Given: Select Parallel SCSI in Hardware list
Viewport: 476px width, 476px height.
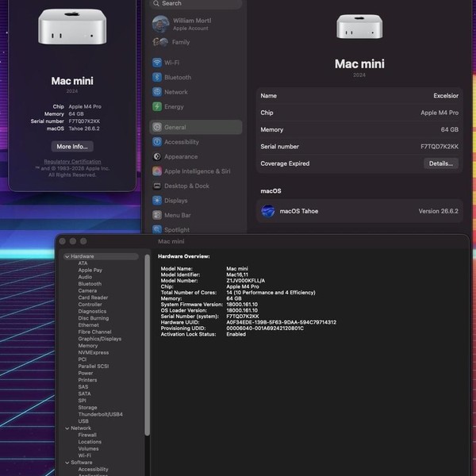Looking at the screenshot, I should tap(94, 366).
